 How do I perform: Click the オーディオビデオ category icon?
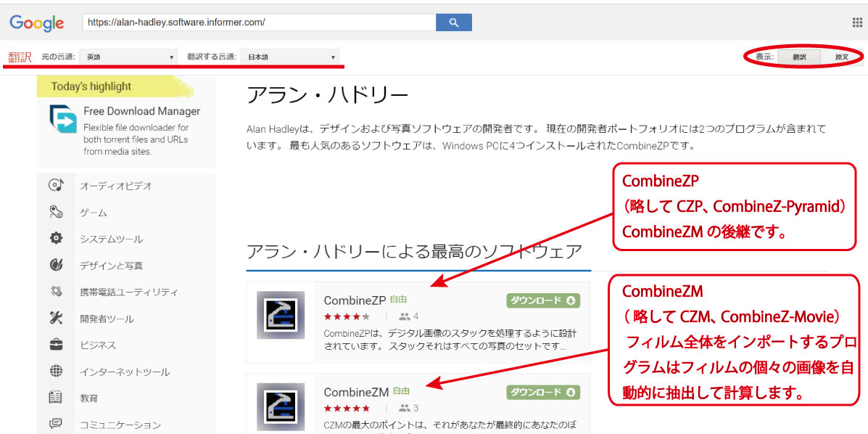[x=57, y=185]
